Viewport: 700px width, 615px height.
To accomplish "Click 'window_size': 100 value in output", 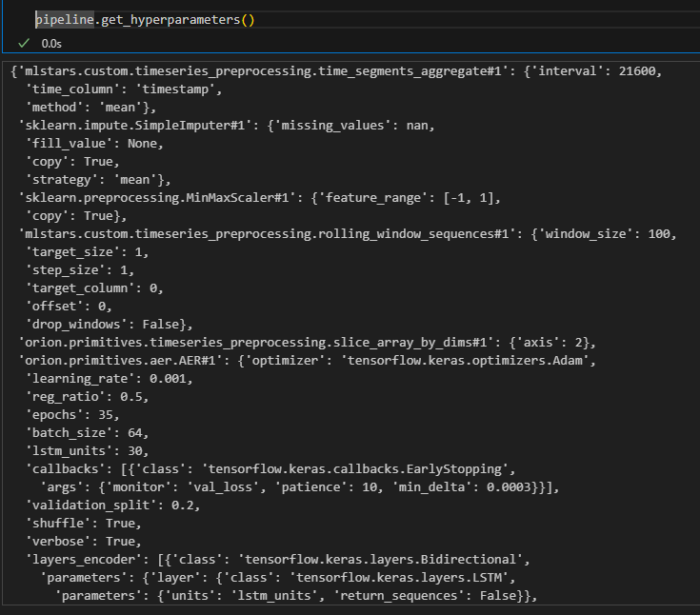I will coord(608,234).
